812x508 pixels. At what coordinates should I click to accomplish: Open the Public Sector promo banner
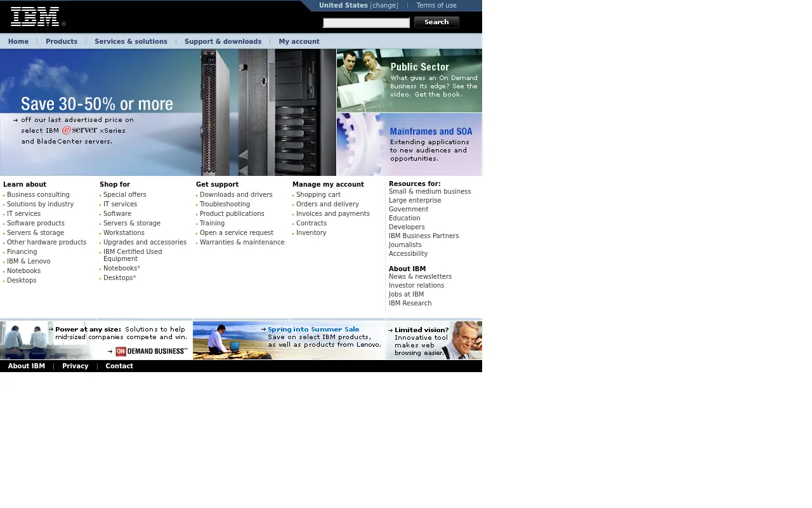(409, 81)
